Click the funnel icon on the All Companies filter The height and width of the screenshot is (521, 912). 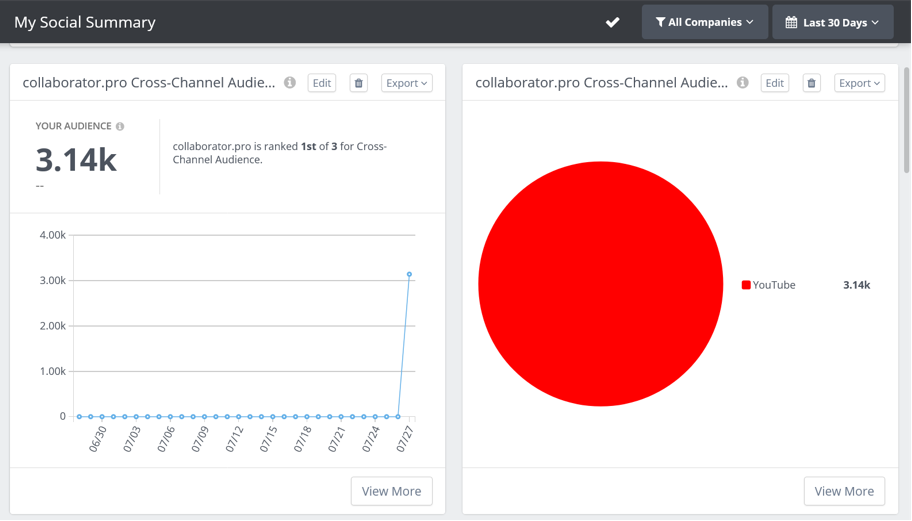660,22
